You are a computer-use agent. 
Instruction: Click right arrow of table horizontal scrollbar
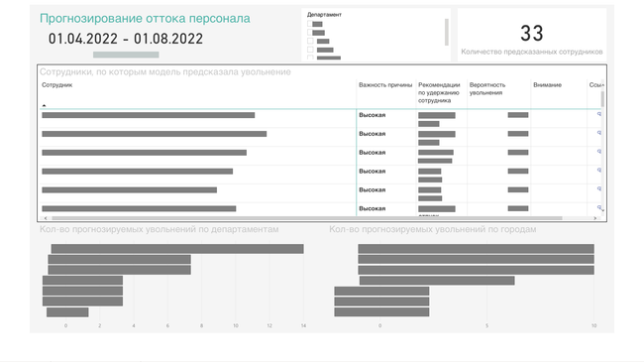coord(594,218)
